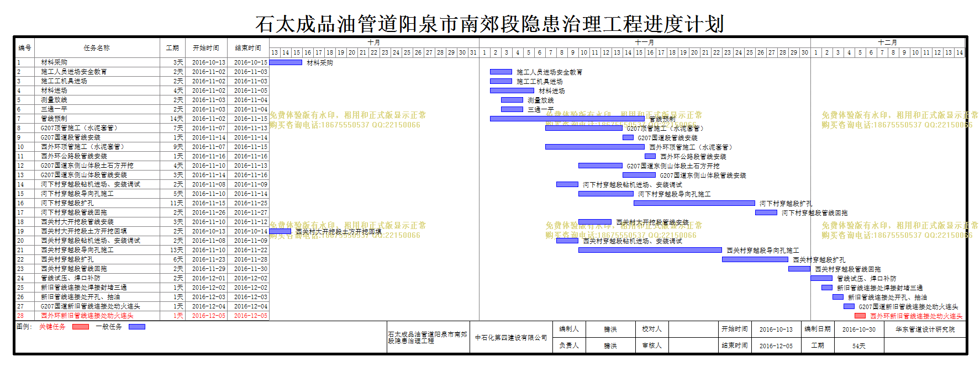
Task: Click the 十二月 month header
Action: [888, 42]
